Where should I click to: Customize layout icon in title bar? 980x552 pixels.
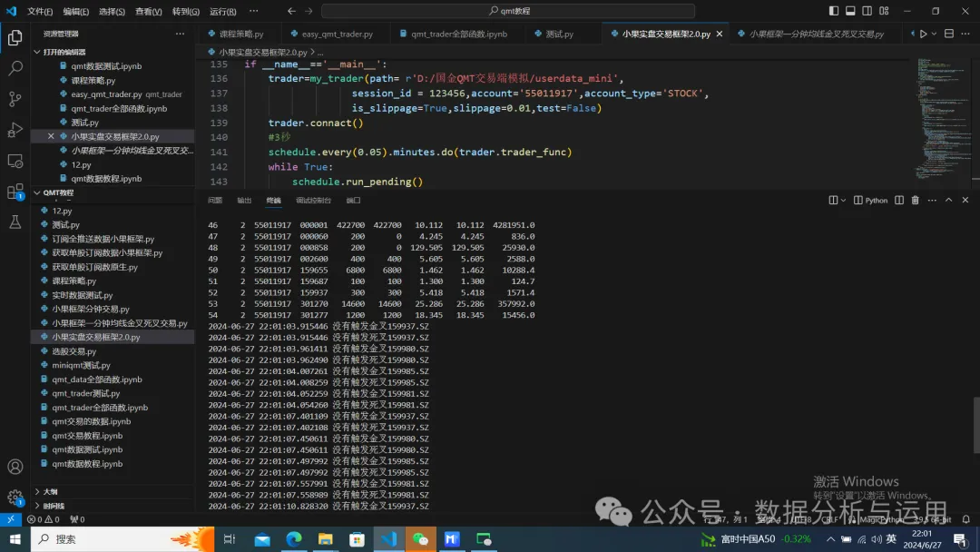pos(884,11)
